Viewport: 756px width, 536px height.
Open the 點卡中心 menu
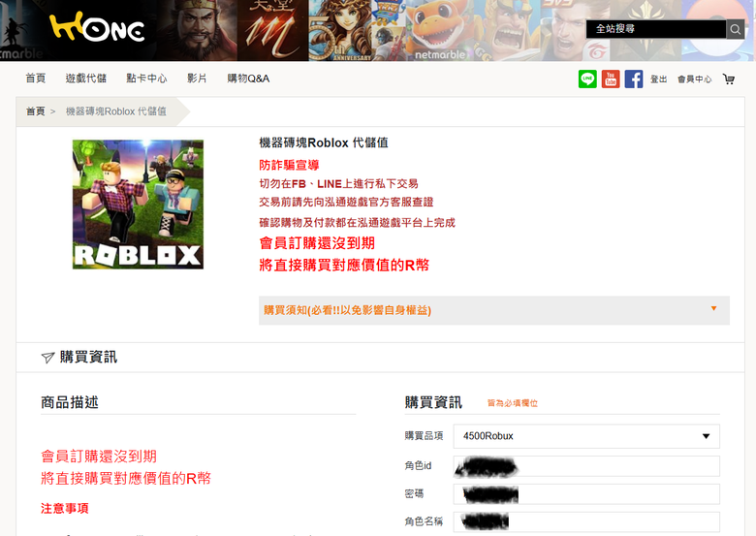point(146,79)
